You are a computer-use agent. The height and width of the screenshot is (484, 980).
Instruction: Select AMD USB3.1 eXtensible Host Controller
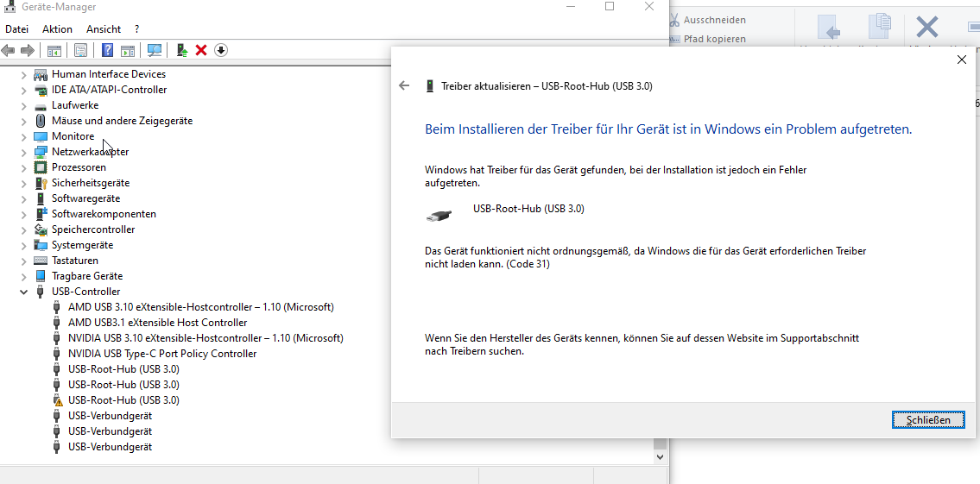coord(157,323)
